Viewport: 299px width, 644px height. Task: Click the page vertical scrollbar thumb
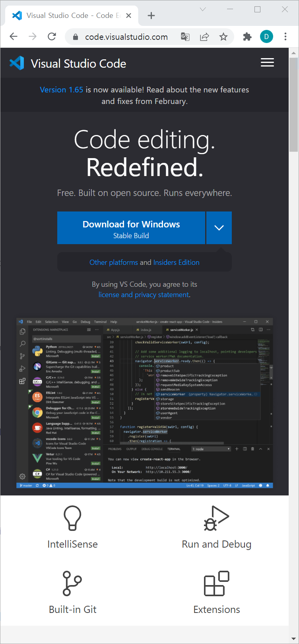(293, 104)
